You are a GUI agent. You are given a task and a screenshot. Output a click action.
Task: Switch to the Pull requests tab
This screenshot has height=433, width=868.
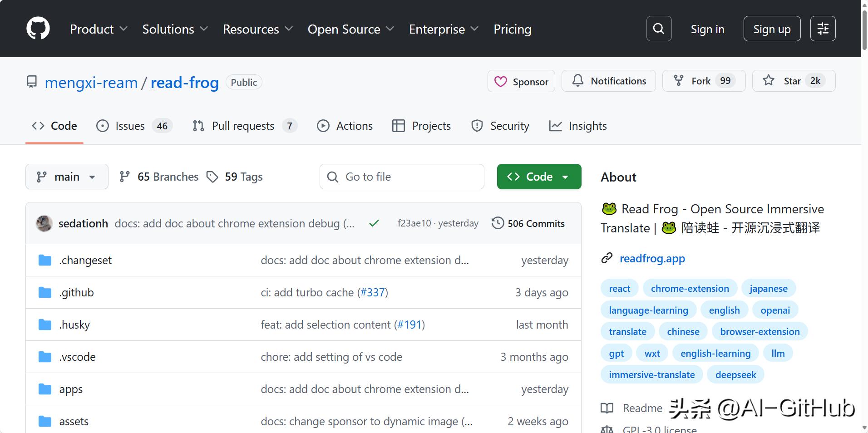(244, 126)
